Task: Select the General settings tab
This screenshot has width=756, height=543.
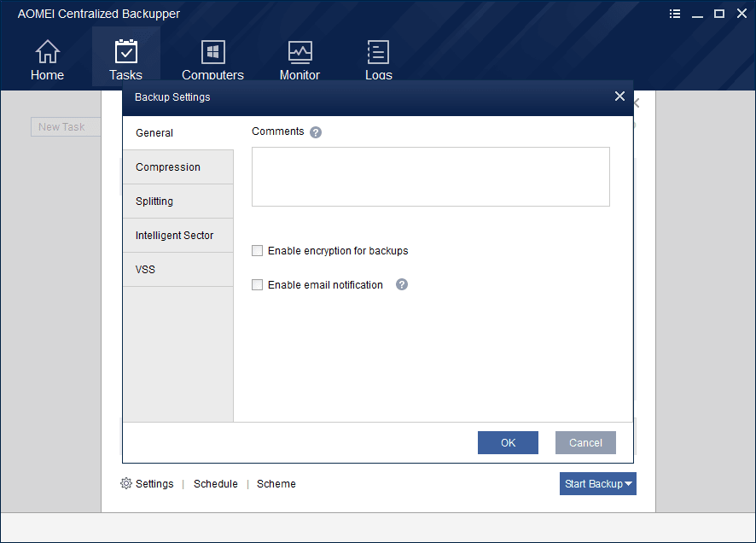Action: click(178, 133)
